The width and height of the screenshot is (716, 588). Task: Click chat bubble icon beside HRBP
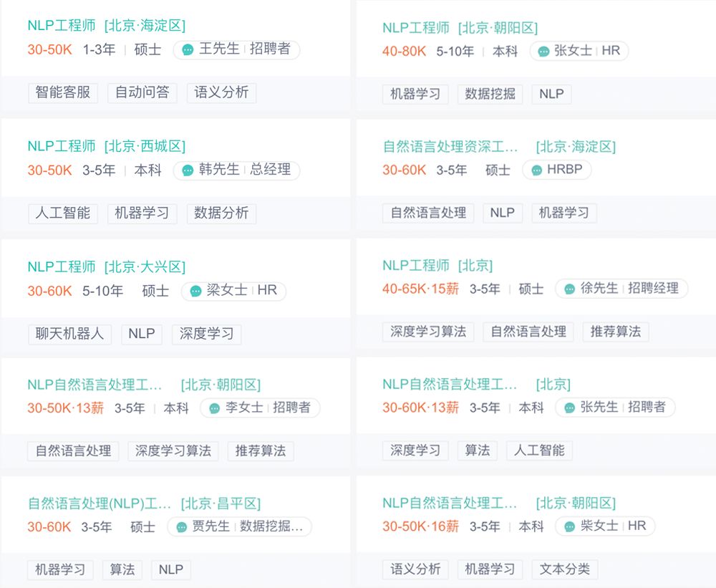tap(536, 170)
